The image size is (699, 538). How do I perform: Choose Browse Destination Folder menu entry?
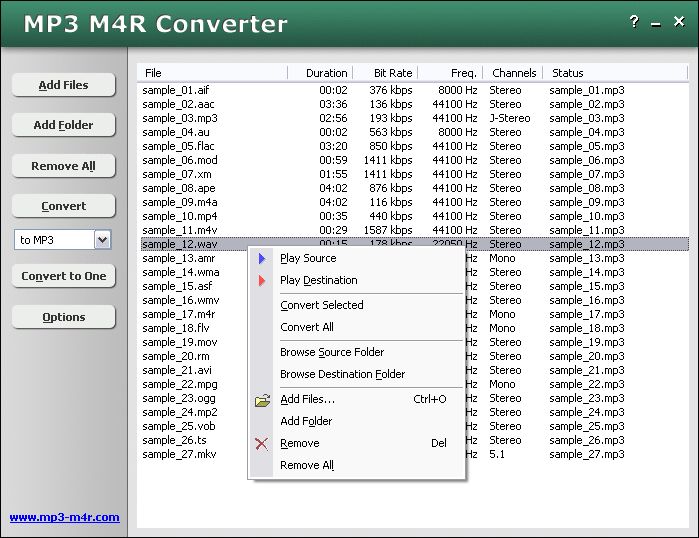click(x=342, y=374)
